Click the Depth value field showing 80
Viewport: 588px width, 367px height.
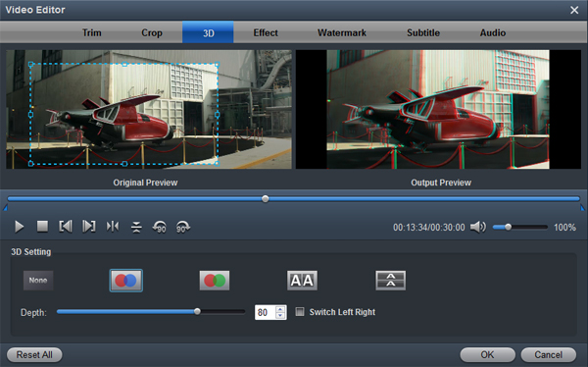point(266,312)
